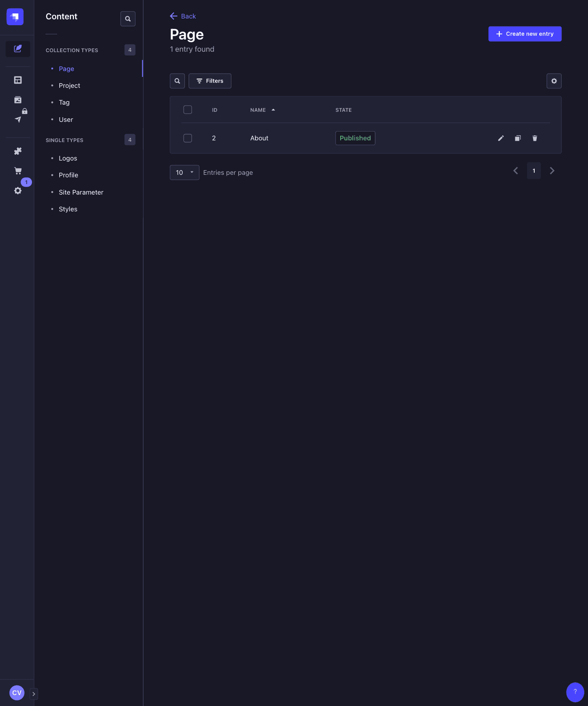Open entries per page dropdown
The height and width of the screenshot is (706, 588).
pyautogui.click(x=184, y=172)
